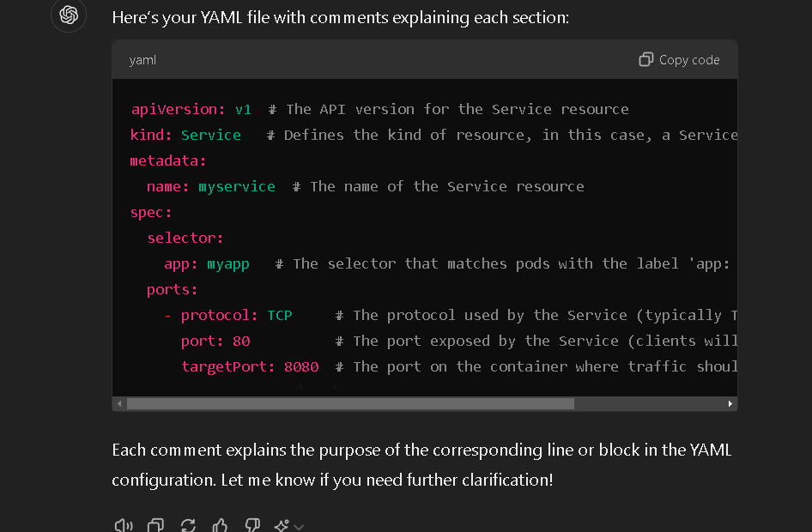Click the 'myapp' value in code
This screenshot has width=812, height=532.
(x=227, y=264)
